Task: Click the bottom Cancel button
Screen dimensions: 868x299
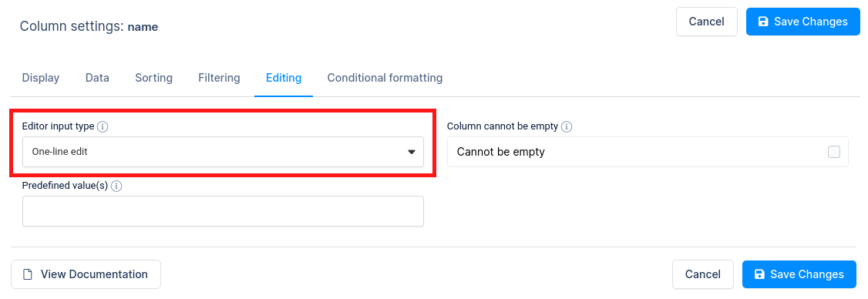Action: [703, 274]
